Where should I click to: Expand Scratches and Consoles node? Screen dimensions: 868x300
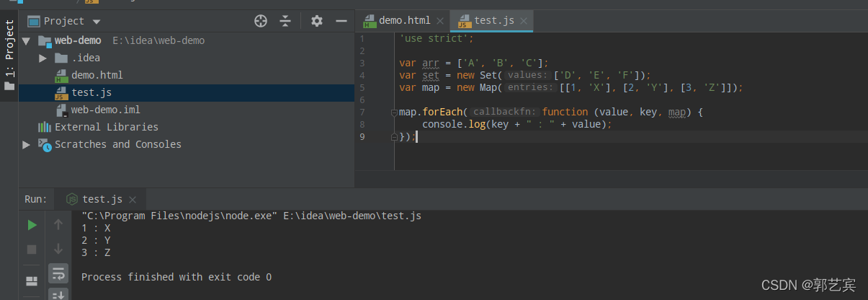[27, 144]
